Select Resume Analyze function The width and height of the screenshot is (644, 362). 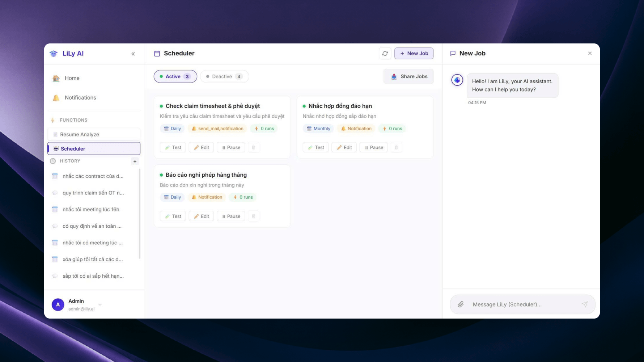tap(94, 134)
